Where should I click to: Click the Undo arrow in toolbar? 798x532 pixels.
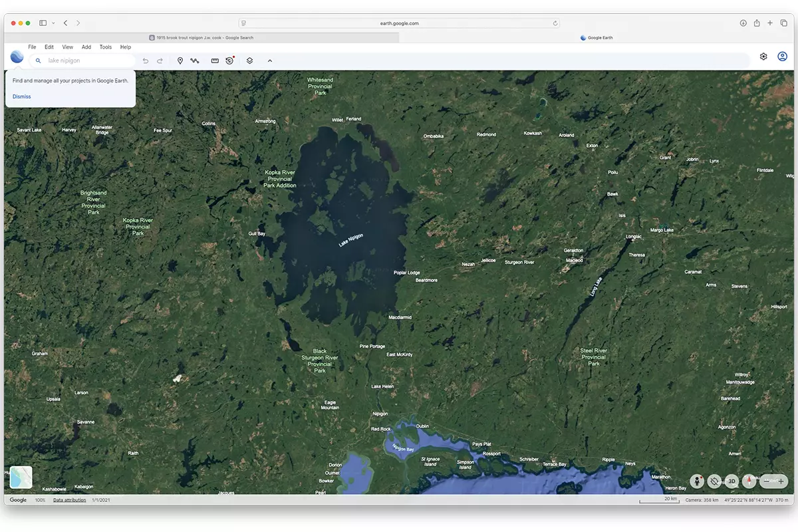[146, 61]
